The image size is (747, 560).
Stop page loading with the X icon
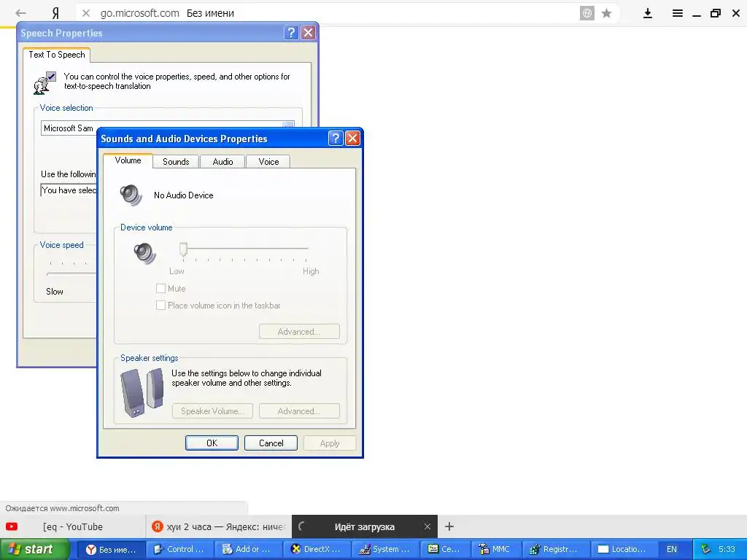tap(86, 13)
